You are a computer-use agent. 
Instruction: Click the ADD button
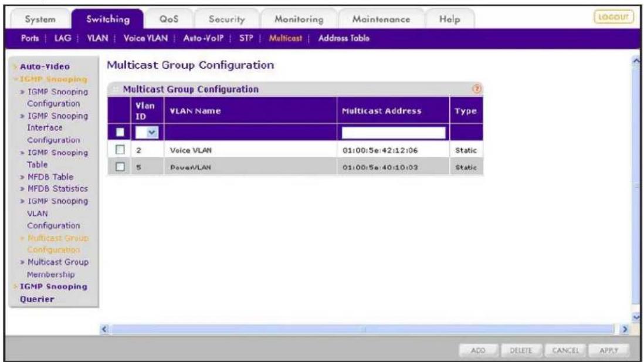pos(478,350)
